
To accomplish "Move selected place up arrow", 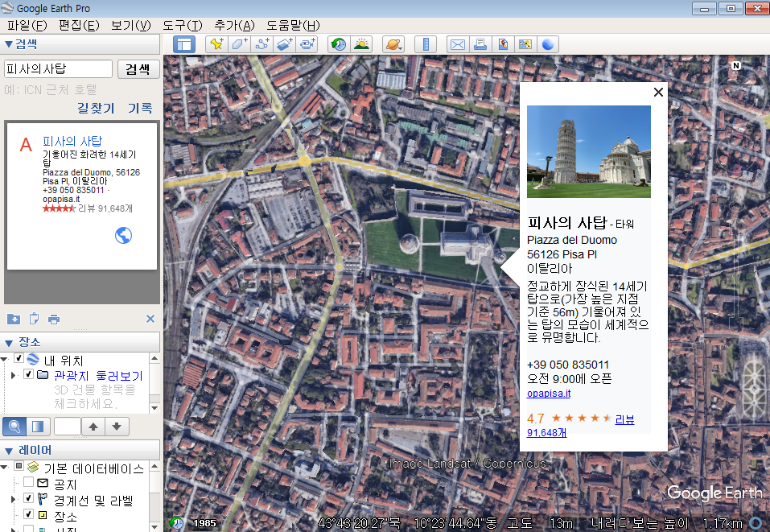I will click(x=93, y=427).
